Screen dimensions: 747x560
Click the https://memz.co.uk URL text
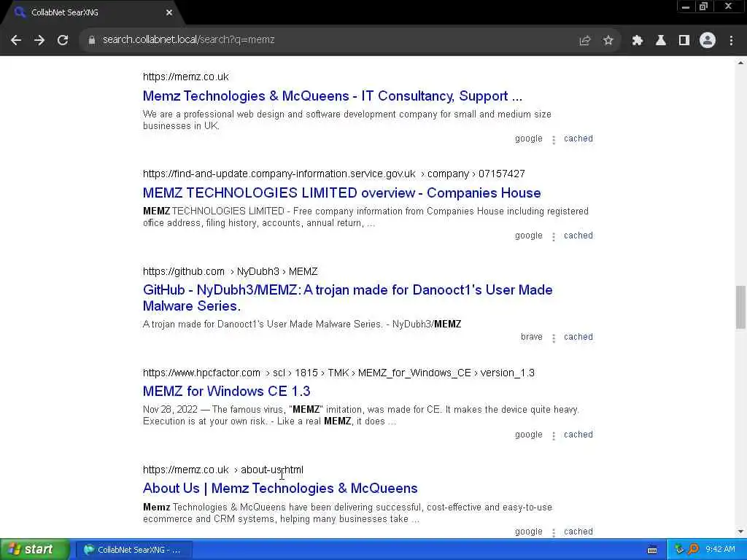(186, 77)
